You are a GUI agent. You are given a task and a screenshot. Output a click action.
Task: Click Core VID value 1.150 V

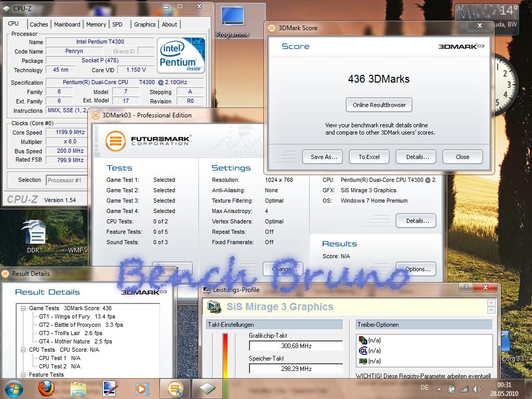pos(136,70)
